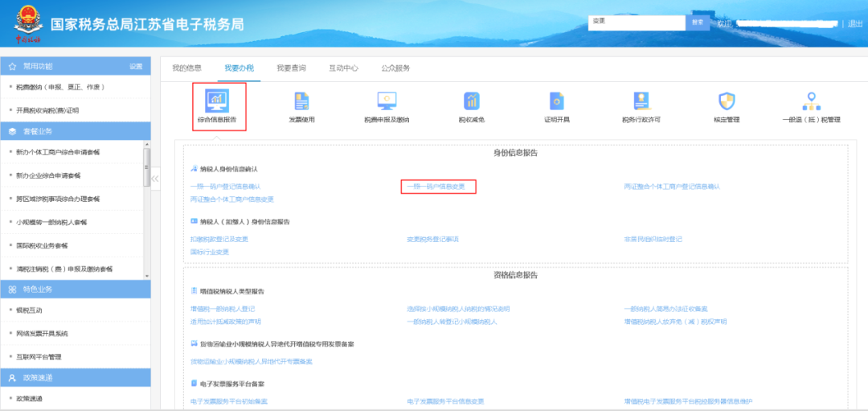The image size is (868, 411).
Task: Click the 一般纳税人转登记小规模纳税人 link
Action: pyautogui.click(x=452, y=321)
